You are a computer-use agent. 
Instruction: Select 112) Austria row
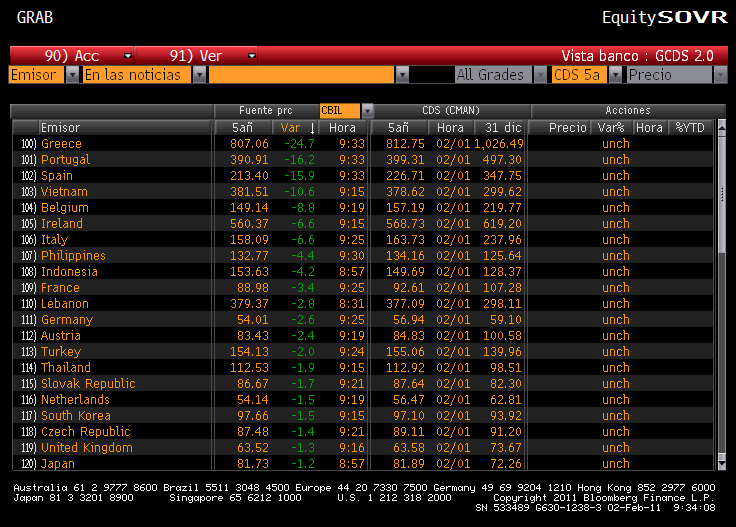pos(362,336)
